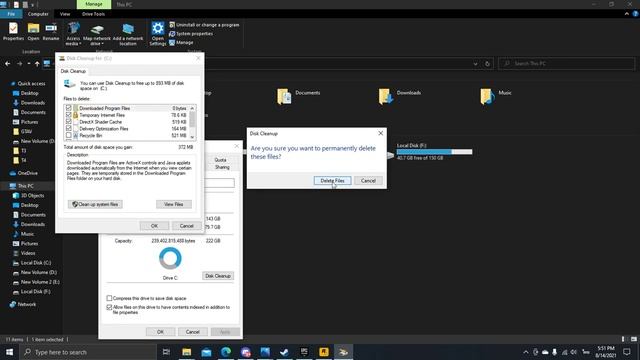Select New Volume 2 (E:) in sidebar
The width and height of the screenshot is (640, 360).
(40, 282)
